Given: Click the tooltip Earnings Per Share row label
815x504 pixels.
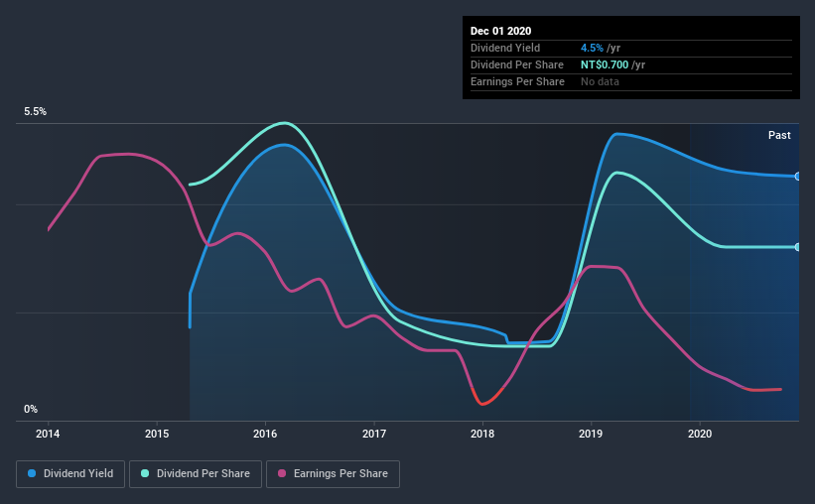Looking at the screenshot, I should pyautogui.click(x=517, y=81).
